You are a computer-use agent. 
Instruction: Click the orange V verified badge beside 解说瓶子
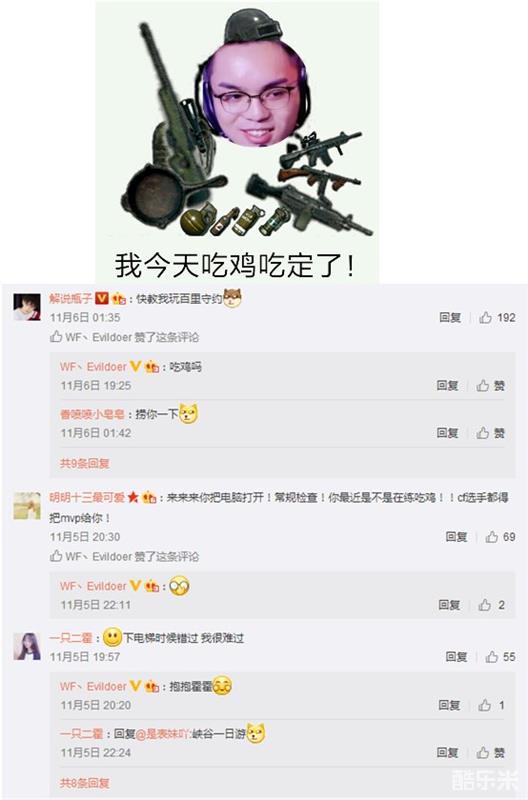pyautogui.click(x=102, y=298)
